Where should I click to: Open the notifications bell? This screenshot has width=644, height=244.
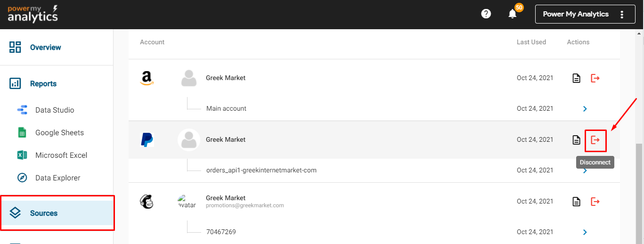pos(513,14)
